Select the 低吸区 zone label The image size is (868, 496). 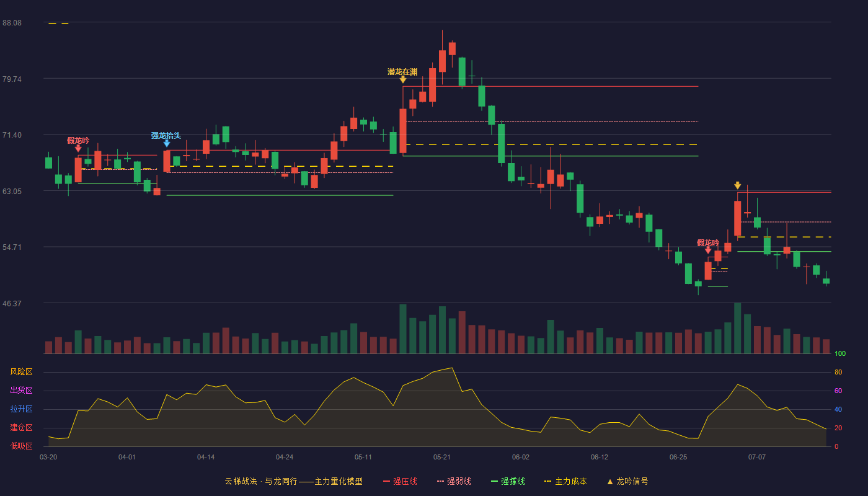tap(22, 446)
